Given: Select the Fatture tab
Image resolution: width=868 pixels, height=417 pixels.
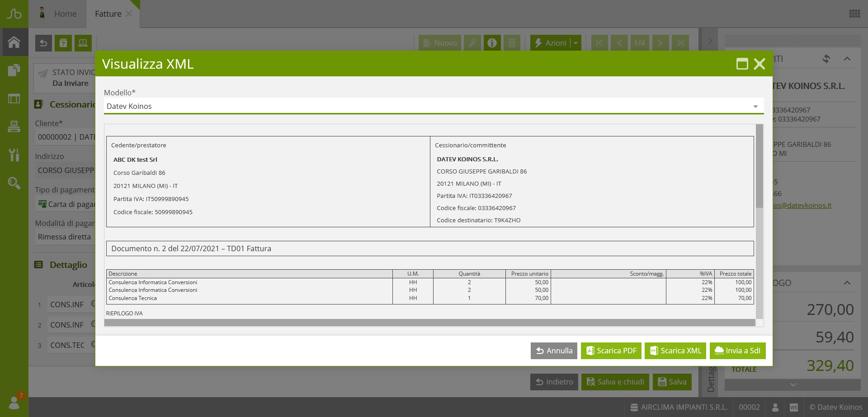Looking at the screenshot, I should pyautogui.click(x=108, y=14).
